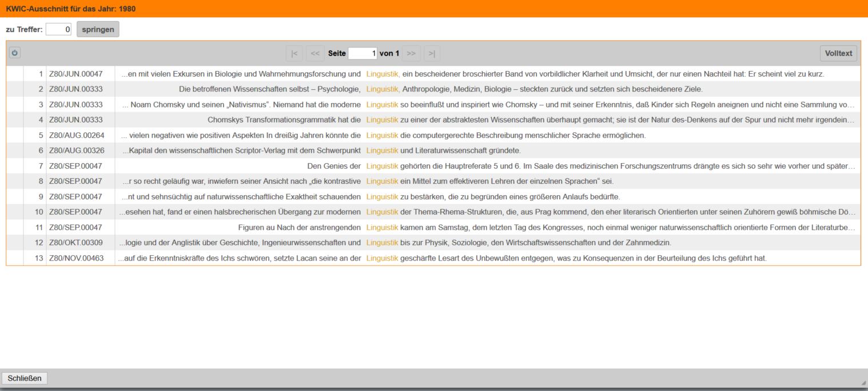Select the Z80/NOV.00463 source entry

point(76,258)
